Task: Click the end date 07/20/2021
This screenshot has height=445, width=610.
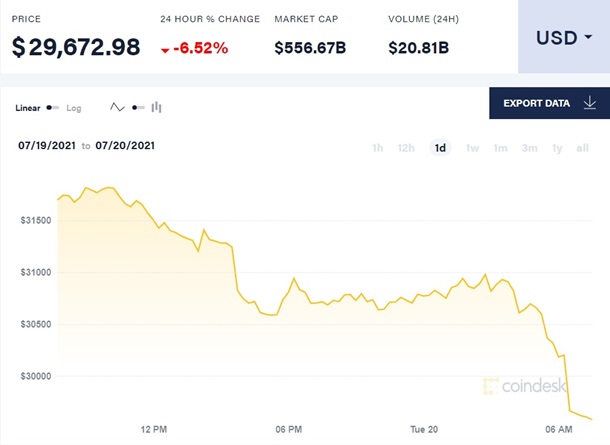Action: point(125,146)
